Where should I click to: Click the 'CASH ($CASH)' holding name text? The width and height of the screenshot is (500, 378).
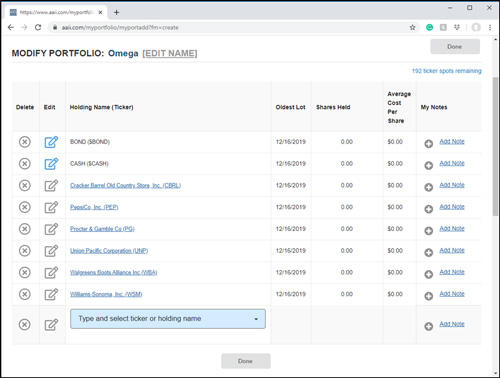(89, 163)
